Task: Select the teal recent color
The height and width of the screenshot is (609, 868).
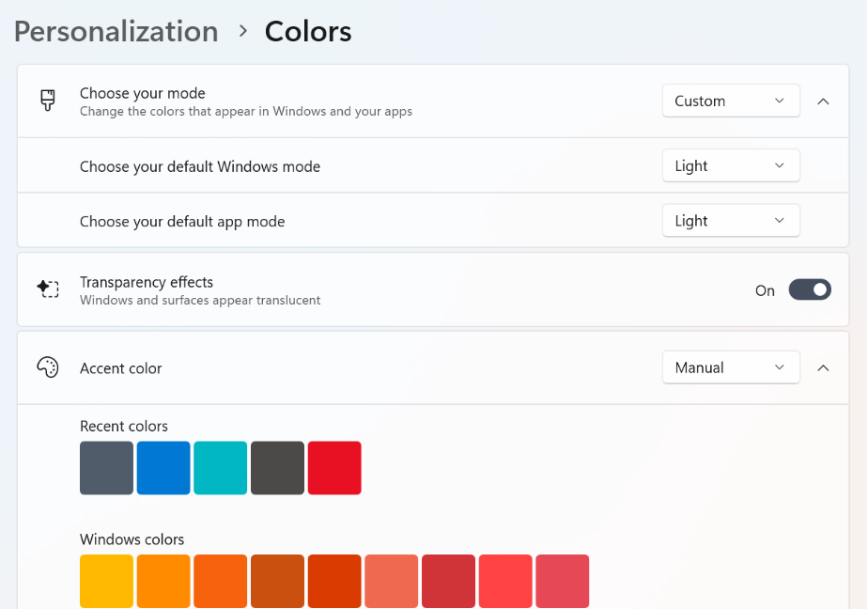Action: coord(221,468)
